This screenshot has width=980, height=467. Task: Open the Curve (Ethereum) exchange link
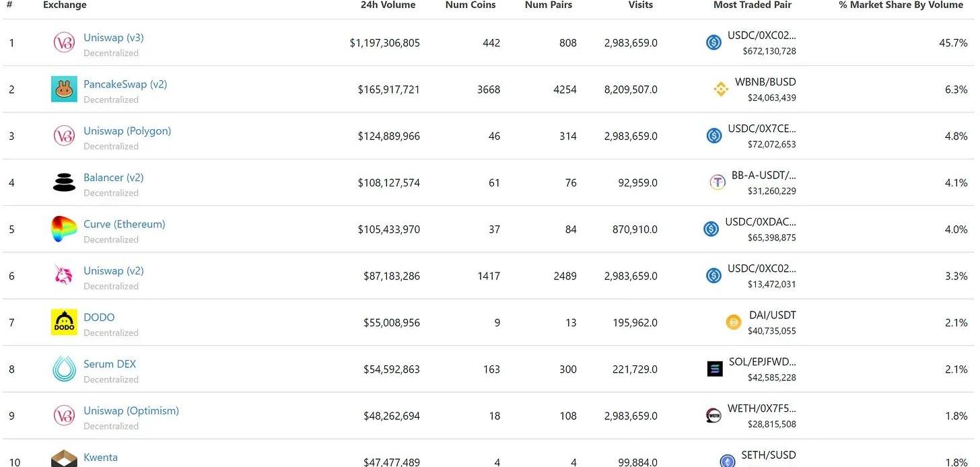(x=124, y=224)
